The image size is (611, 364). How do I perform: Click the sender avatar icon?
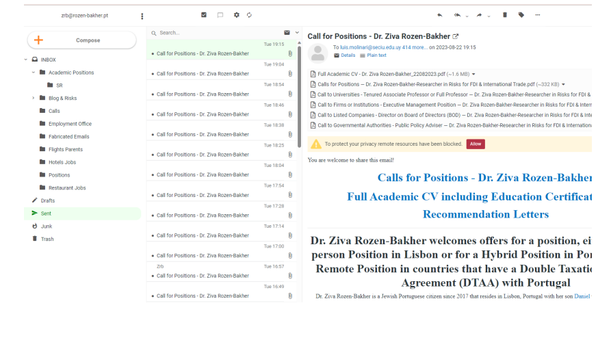pos(318,53)
